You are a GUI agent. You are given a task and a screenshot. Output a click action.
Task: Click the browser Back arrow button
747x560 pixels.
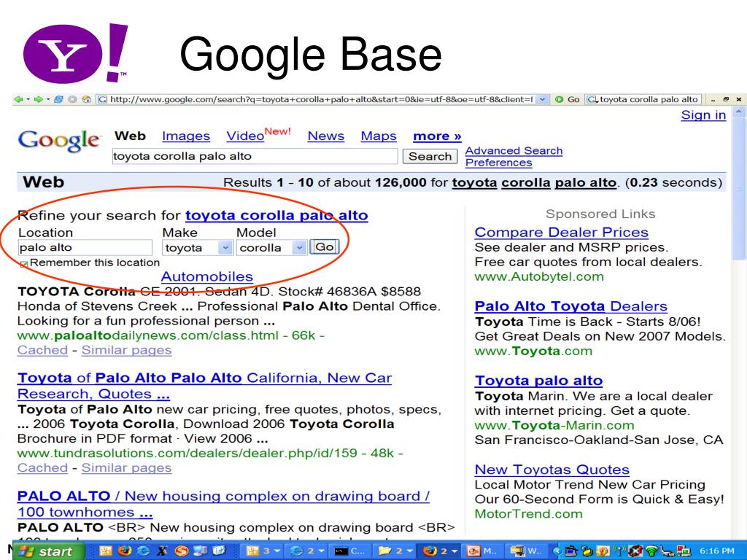(x=18, y=99)
